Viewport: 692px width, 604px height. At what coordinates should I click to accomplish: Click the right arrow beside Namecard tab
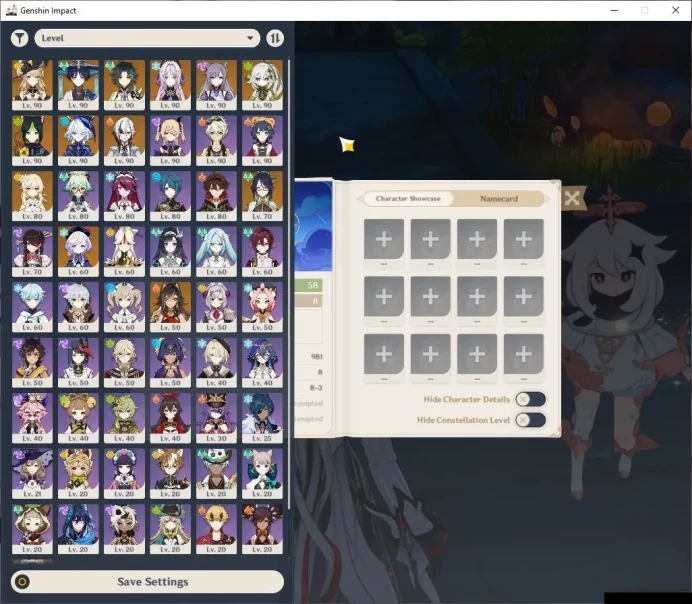pos(549,199)
